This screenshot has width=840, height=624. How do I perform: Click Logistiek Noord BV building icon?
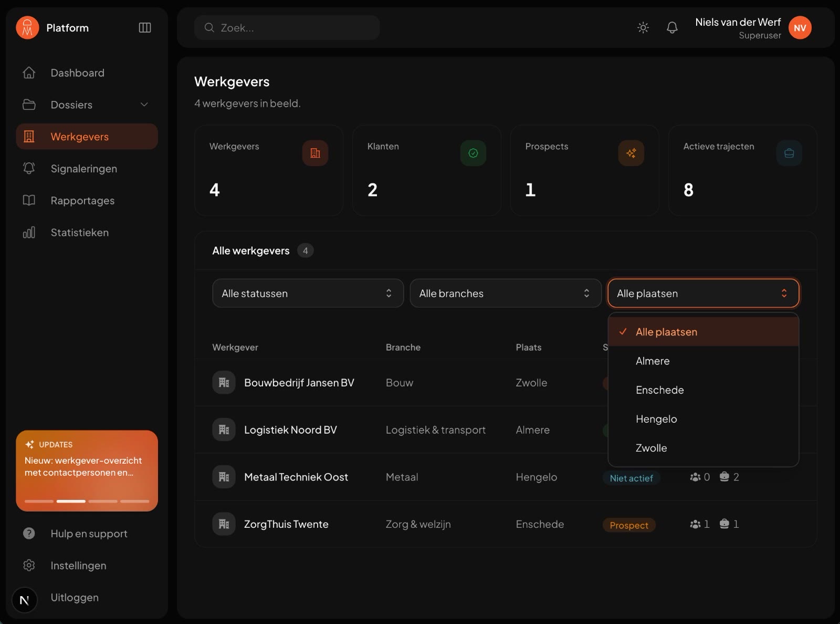(x=224, y=430)
